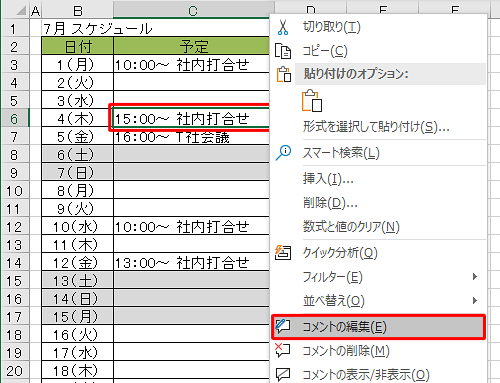Click the date cell 9(火)
This screenshot has height=383, width=500.
(78, 208)
